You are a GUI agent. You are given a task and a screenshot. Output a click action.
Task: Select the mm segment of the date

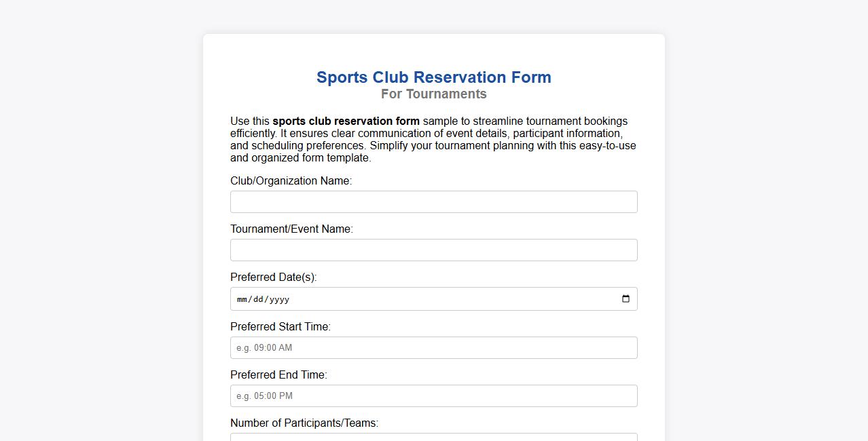pos(242,299)
